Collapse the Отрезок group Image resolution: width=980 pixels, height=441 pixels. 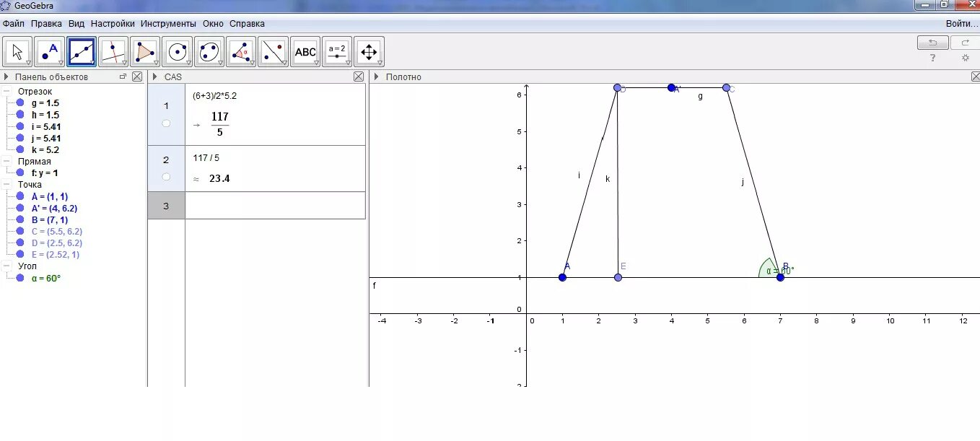tap(7, 91)
